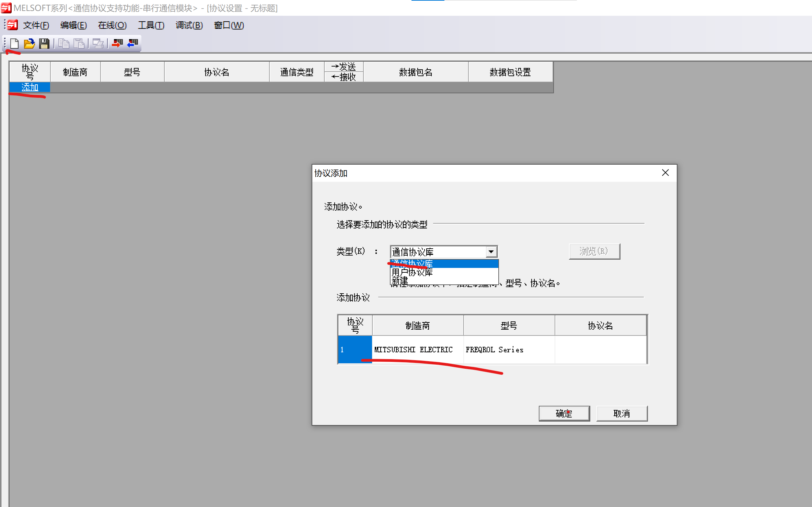Click the Read from module blue arrow icon

132,44
